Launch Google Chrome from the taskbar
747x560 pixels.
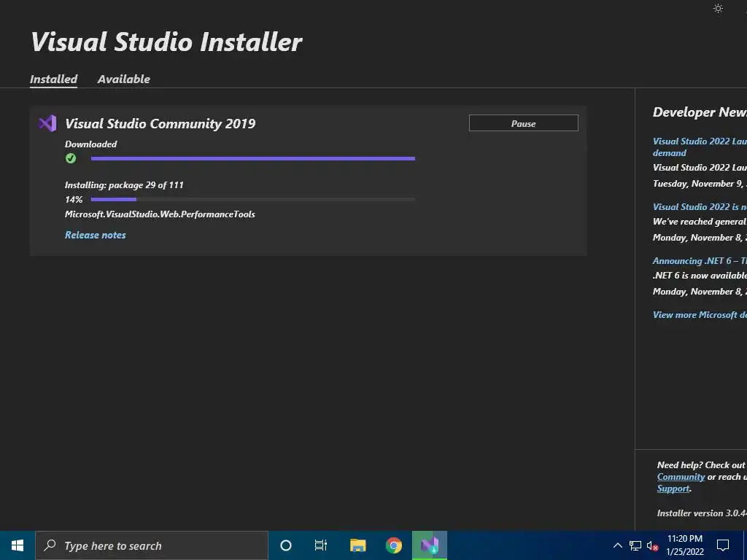(x=393, y=545)
